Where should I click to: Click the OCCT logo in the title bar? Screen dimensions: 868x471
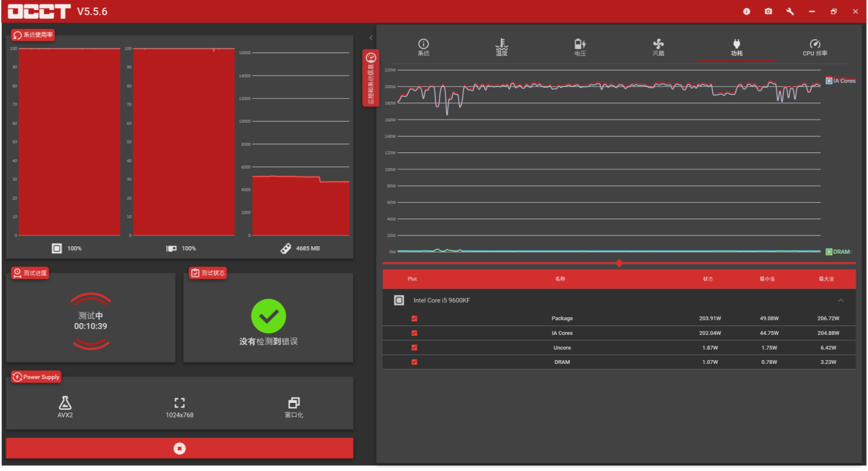pos(39,11)
